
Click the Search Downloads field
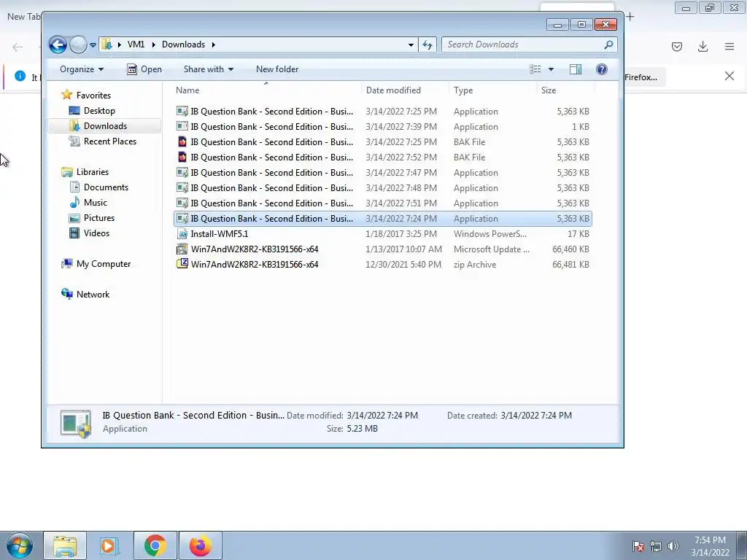coord(530,44)
